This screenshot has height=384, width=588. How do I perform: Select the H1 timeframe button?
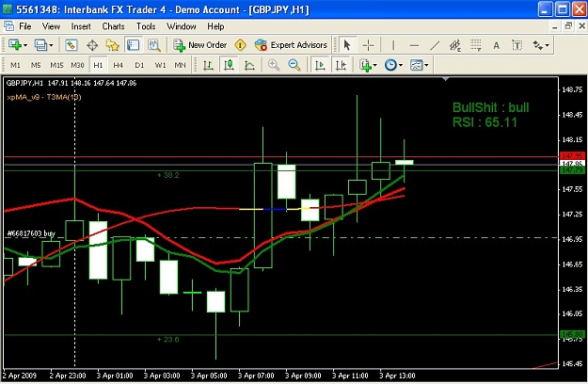(98, 65)
